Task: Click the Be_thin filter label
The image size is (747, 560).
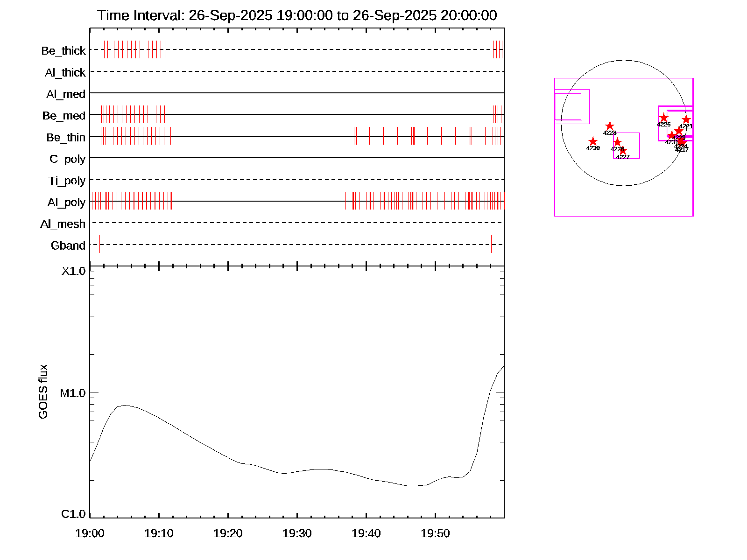Action: (x=66, y=137)
